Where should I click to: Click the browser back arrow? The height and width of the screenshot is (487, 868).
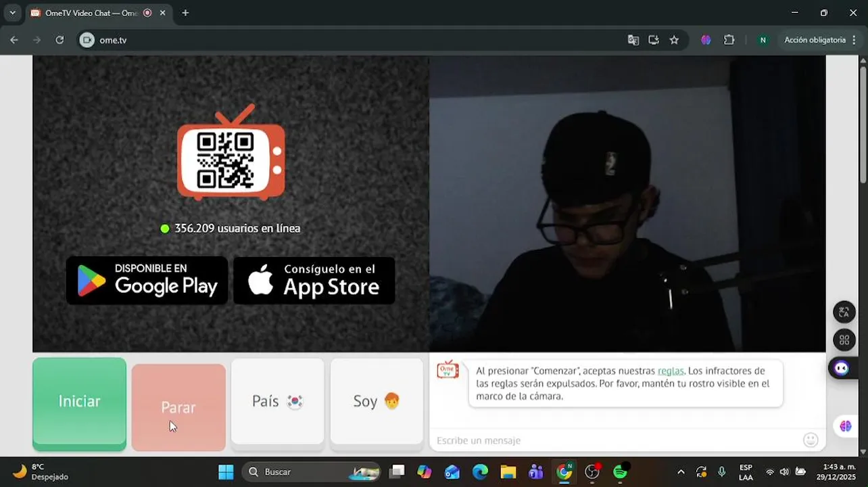(14, 40)
